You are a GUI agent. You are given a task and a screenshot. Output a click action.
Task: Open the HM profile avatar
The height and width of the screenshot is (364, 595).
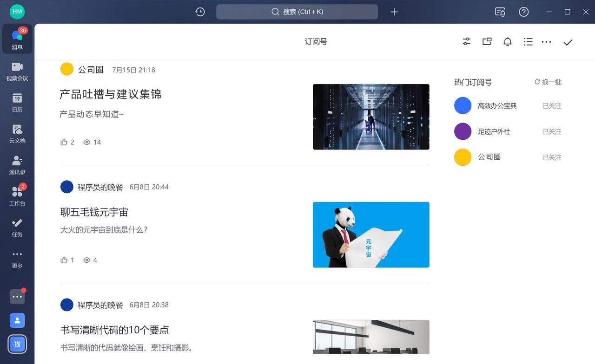tap(17, 12)
